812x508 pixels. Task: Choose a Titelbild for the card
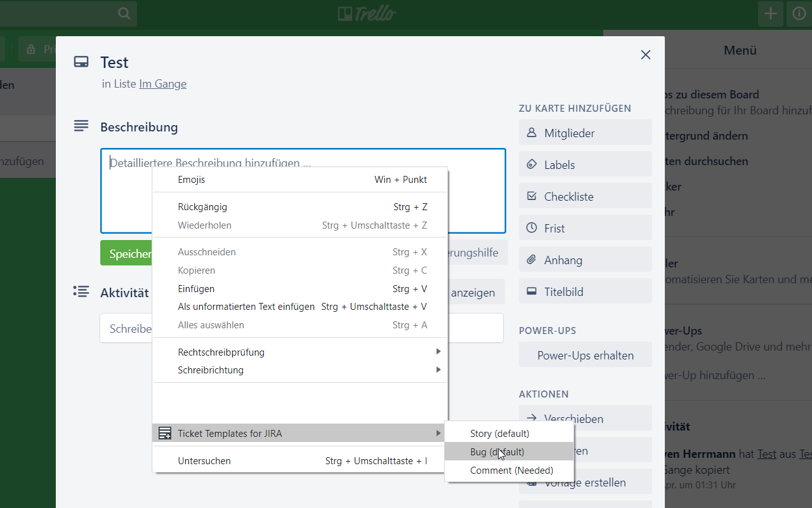[585, 291]
